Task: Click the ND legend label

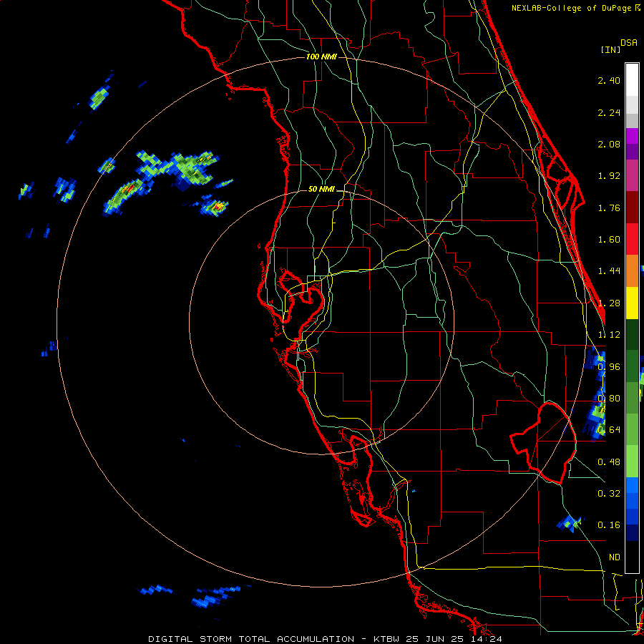Action: [615, 557]
